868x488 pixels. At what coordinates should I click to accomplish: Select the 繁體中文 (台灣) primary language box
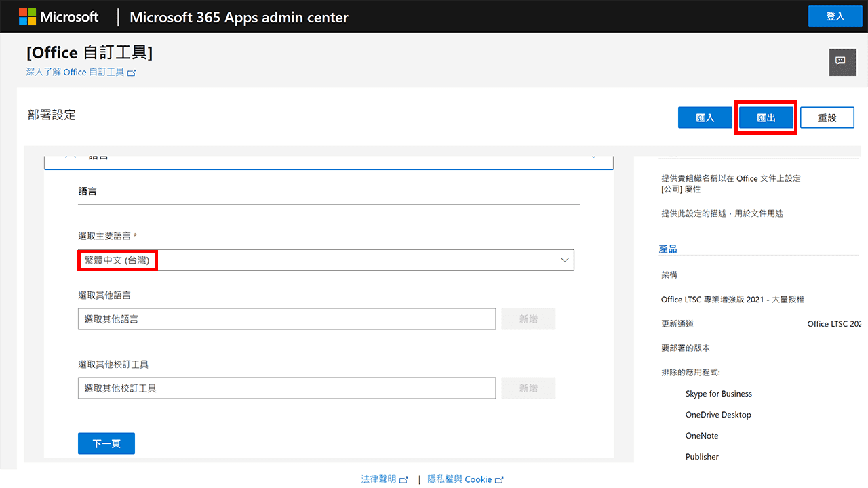click(325, 260)
